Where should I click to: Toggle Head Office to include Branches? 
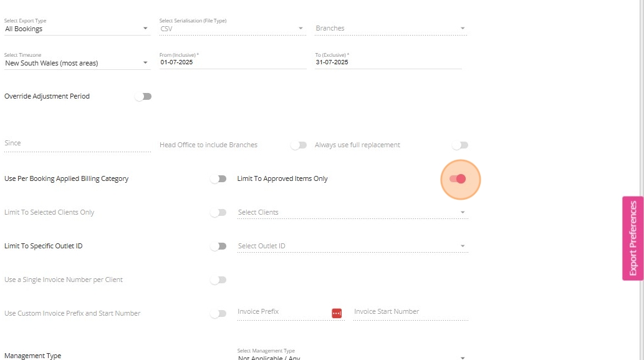(299, 145)
